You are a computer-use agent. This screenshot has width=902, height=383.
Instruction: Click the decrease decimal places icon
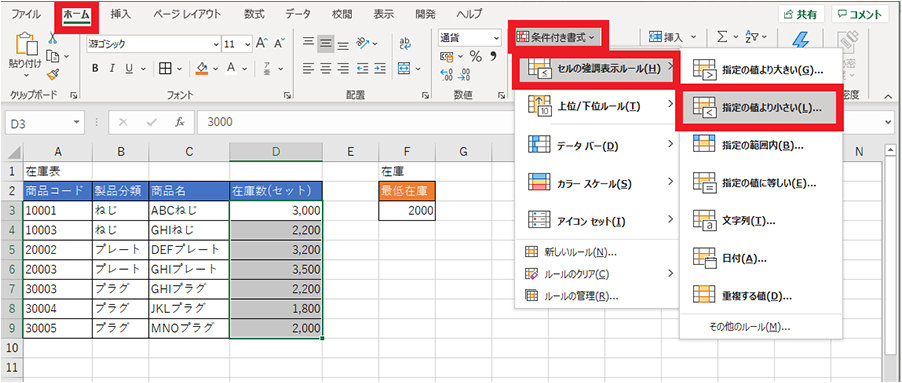point(465,74)
